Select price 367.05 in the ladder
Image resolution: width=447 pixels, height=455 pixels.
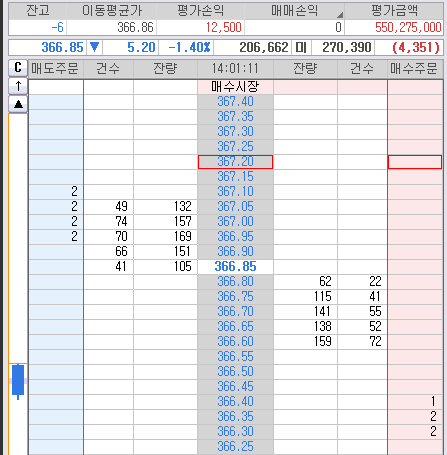click(235, 206)
